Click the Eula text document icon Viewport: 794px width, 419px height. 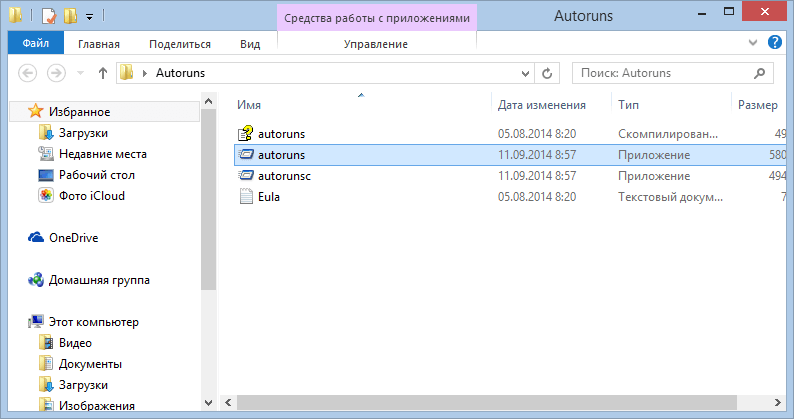246,197
